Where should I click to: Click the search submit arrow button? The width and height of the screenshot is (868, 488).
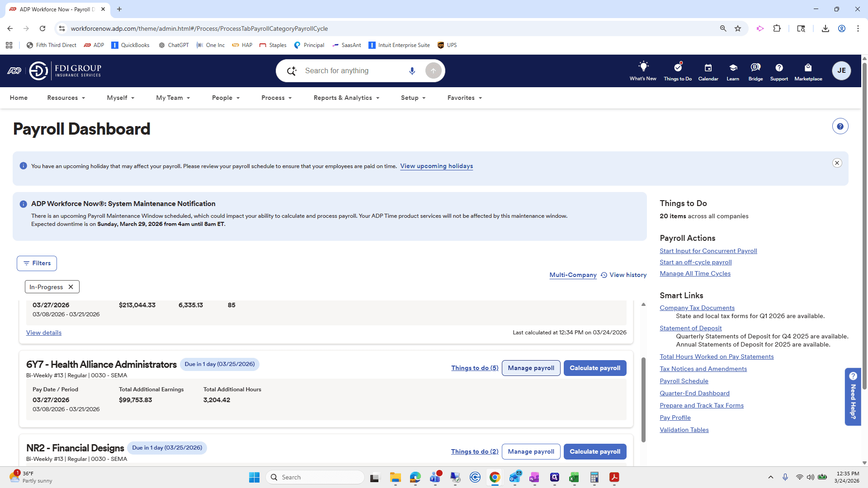point(433,71)
